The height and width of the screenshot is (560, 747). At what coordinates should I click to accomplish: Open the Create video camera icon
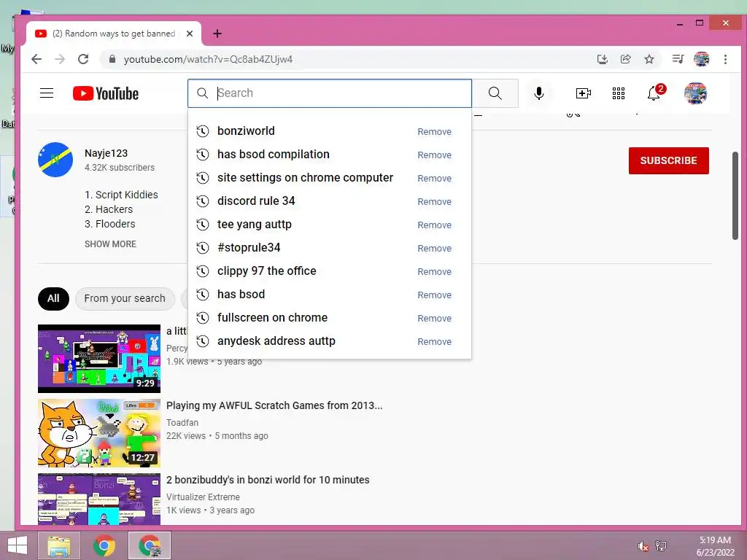click(x=583, y=93)
